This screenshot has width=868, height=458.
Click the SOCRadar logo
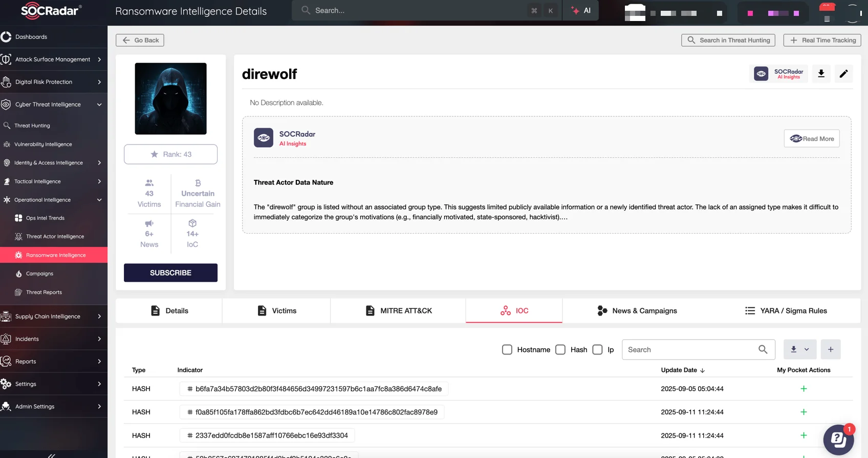point(51,10)
